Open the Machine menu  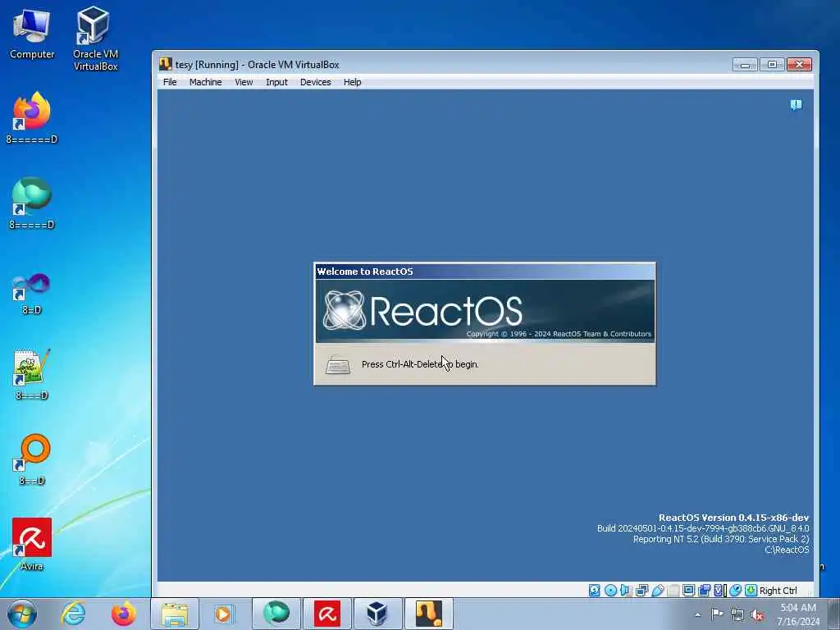[x=205, y=82]
